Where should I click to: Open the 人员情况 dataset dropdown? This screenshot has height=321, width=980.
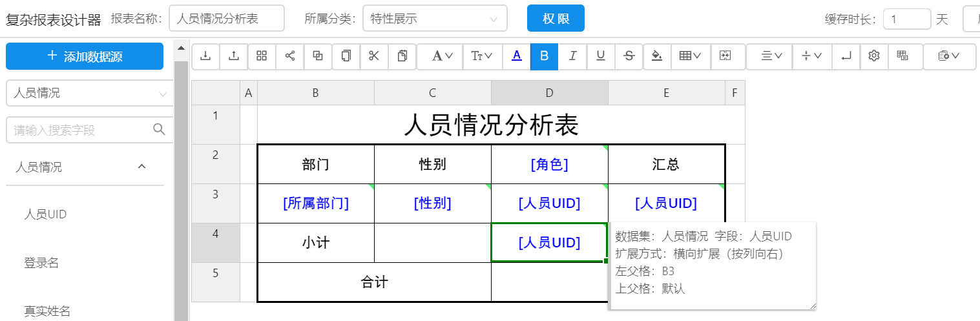coord(89,93)
